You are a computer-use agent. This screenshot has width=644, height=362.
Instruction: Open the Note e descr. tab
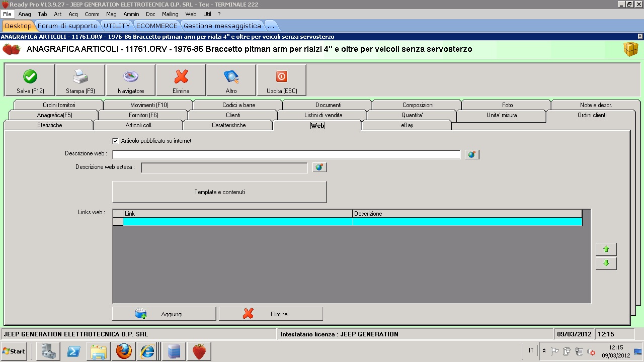596,105
